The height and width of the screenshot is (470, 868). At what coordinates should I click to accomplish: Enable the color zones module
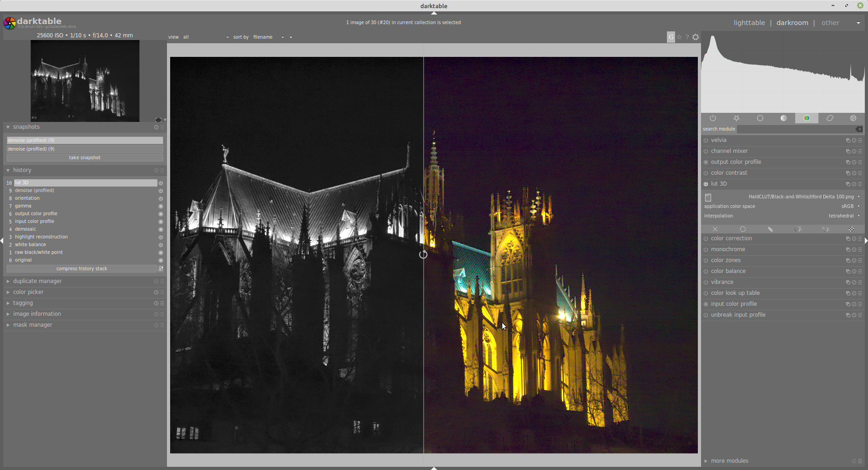coord(706,261)
